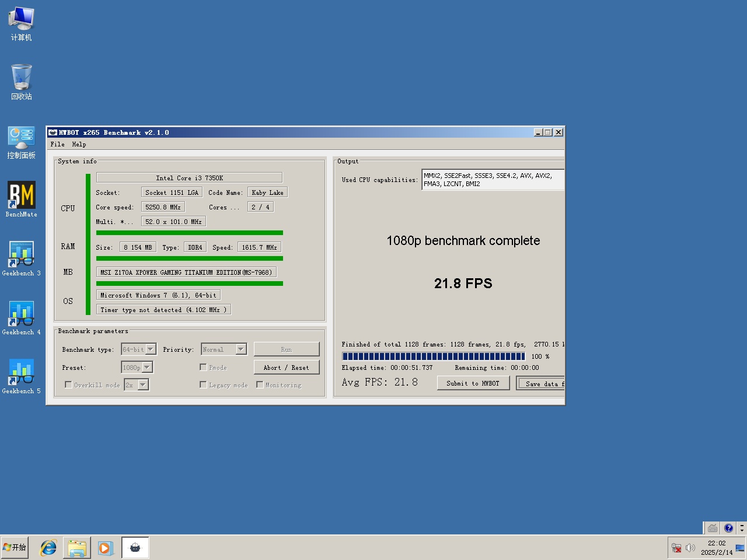Click the benchmark progress bar
Image resolution: width=747 pixels, height=560 pixels.
tap(434, 356)
